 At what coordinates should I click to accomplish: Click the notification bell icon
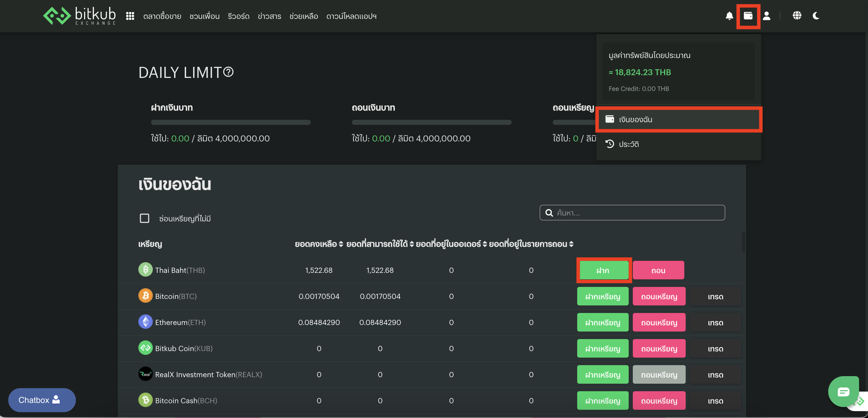[x=729, y=16]
